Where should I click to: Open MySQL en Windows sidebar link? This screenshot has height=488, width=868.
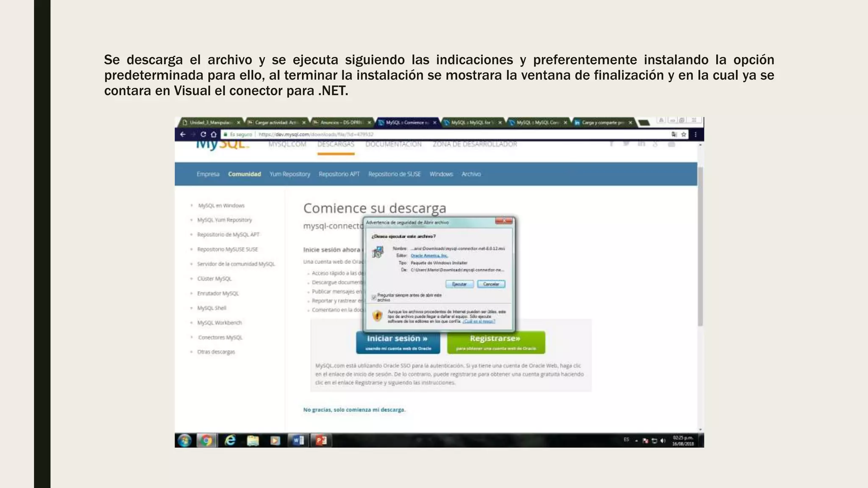click(221, 205)
